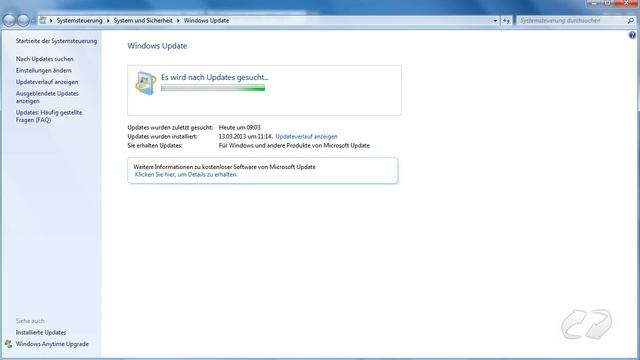This screenshot has height=360, width=640.
Task: Click Updateverlauf anzeigen next to install date
Action: (307, 137)
